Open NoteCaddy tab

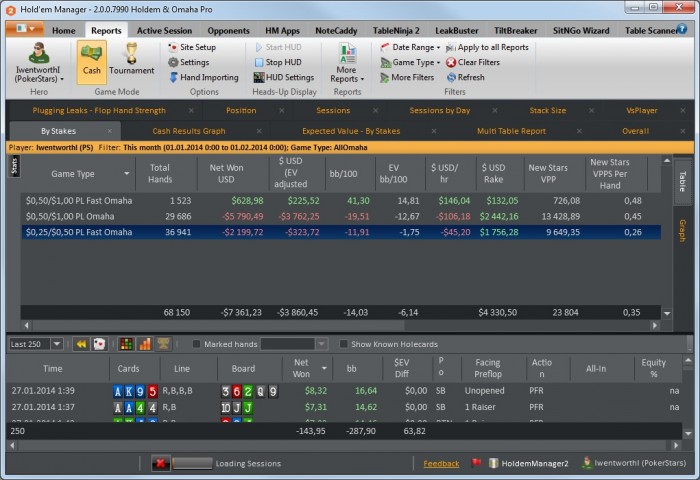pos(336,31)
